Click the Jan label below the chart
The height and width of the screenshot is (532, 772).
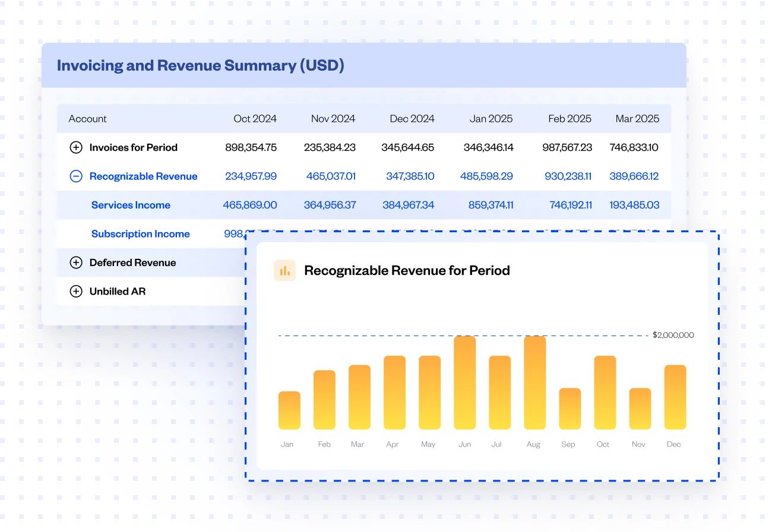(x=287, y=444)
